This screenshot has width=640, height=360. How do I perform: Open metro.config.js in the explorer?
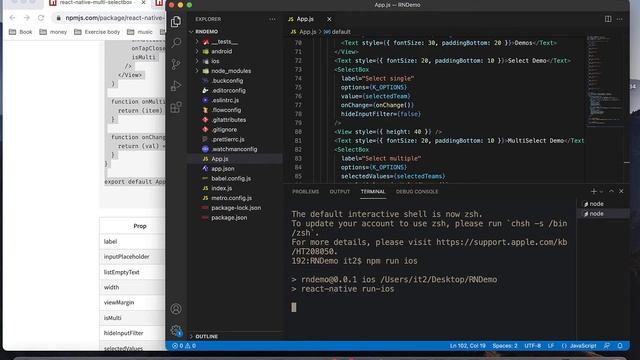tap(235, 198)
